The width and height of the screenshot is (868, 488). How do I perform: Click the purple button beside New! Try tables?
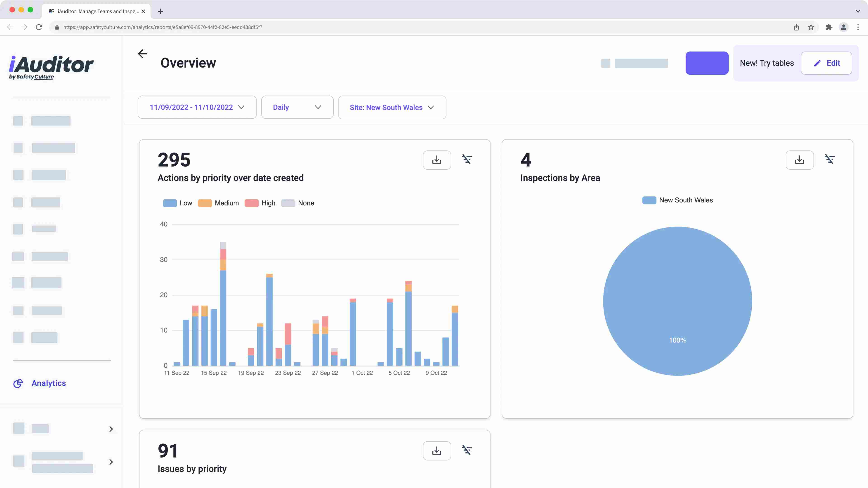(707, 63)
